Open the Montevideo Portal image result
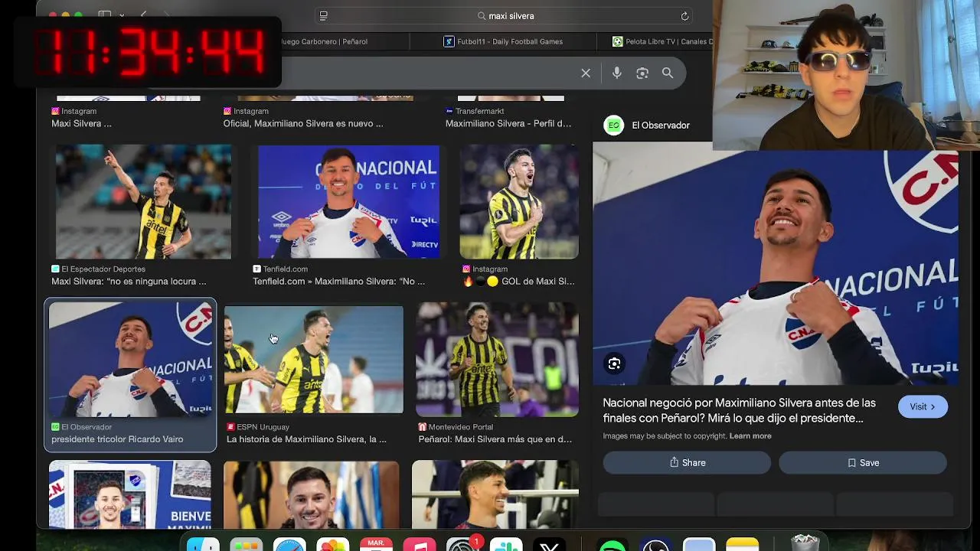The image size is (980, 551). [x=497, y=359]
